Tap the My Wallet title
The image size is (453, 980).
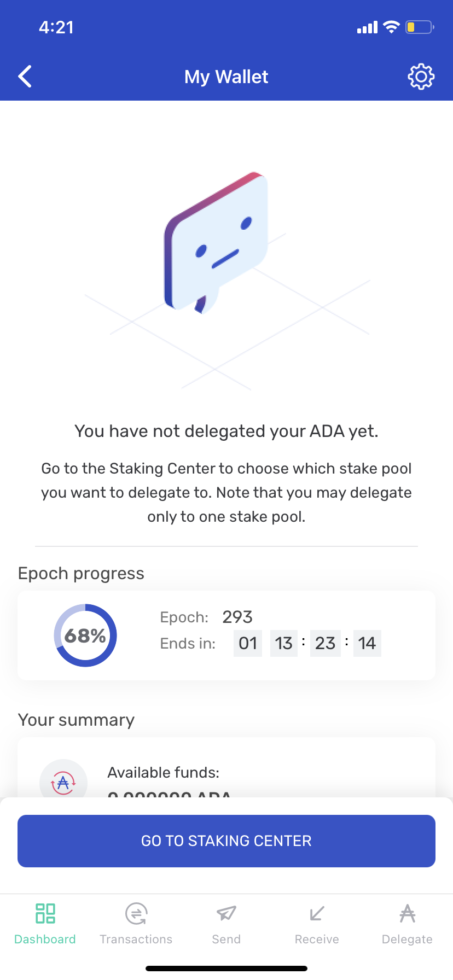click(x=226, y=77)
